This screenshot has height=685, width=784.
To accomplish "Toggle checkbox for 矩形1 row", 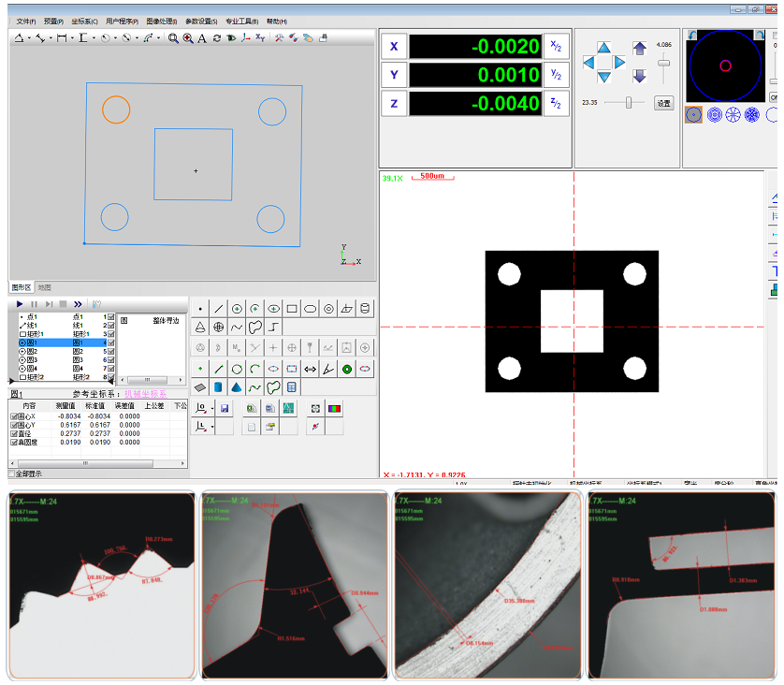I will tap(111, 334).
